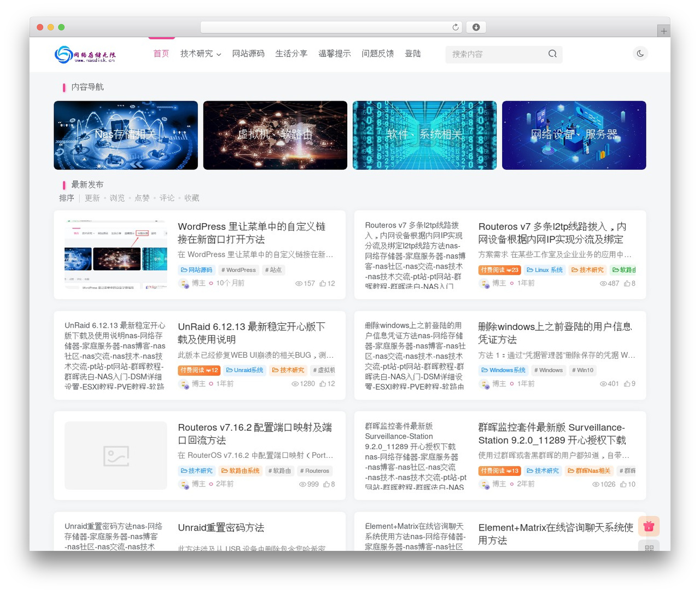Click 网站源码 category tag on WordPress post
700x593 pixels.
click(x=196, y=270)
